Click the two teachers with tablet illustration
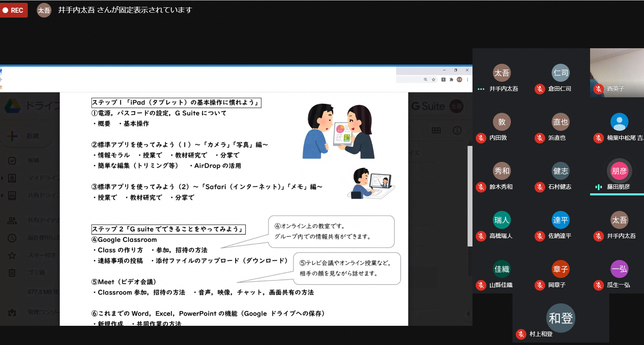 coord(339,131)
